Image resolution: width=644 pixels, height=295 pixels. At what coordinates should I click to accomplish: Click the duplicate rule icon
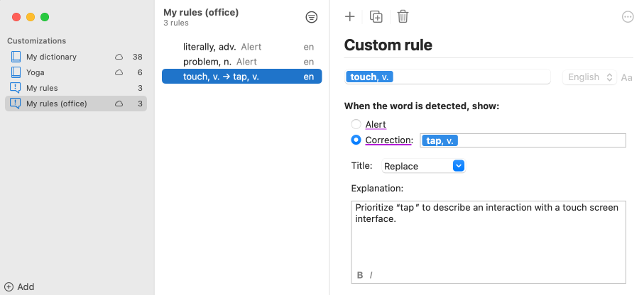point(376,17)
